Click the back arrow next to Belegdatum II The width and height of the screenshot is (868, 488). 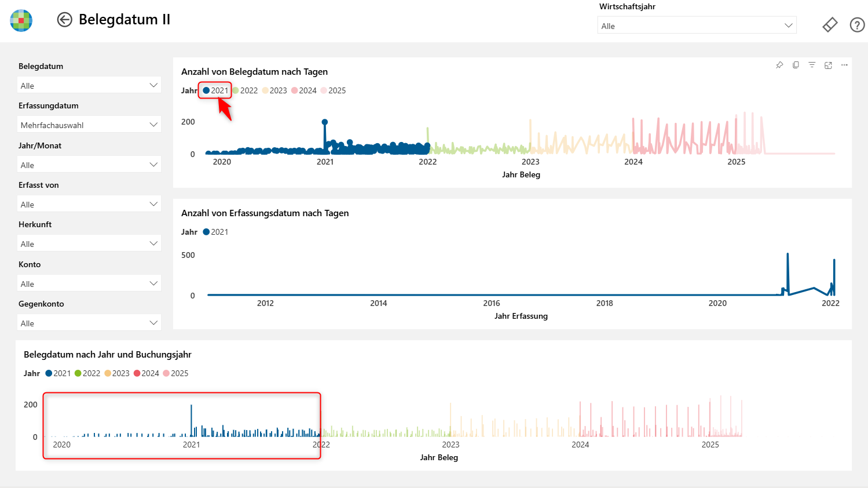click(x=64, y=20)
